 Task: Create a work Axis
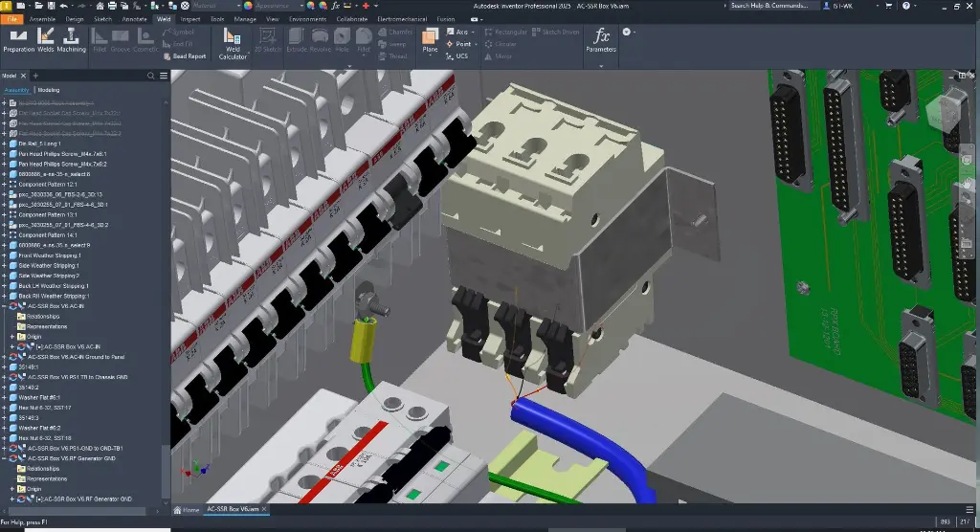457,32
